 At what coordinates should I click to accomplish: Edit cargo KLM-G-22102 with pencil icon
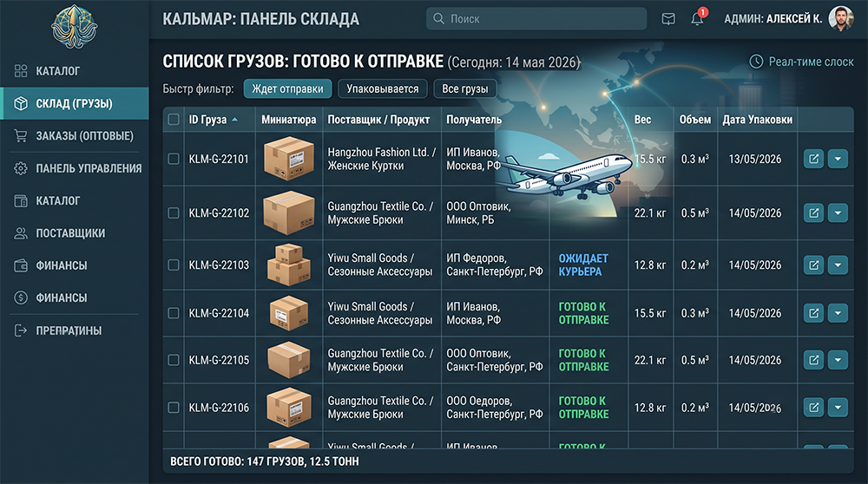coord(814,213)
